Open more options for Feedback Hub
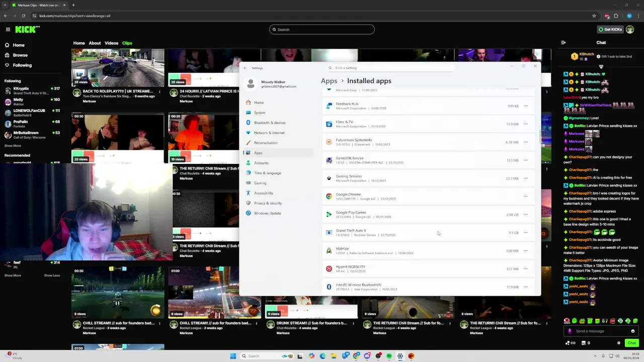 pyautogui.click(x=526, y=106)
